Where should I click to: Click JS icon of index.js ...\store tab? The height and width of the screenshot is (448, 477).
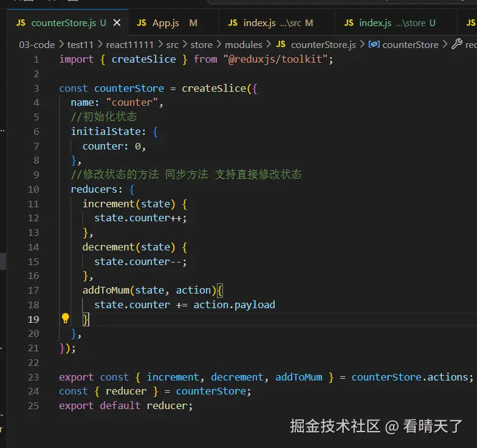point(349,23)
